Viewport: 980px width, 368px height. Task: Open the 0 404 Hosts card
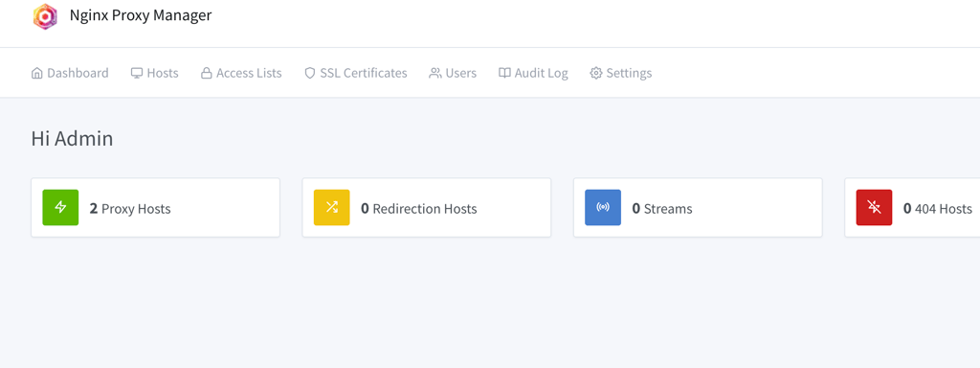pos(912,208)
